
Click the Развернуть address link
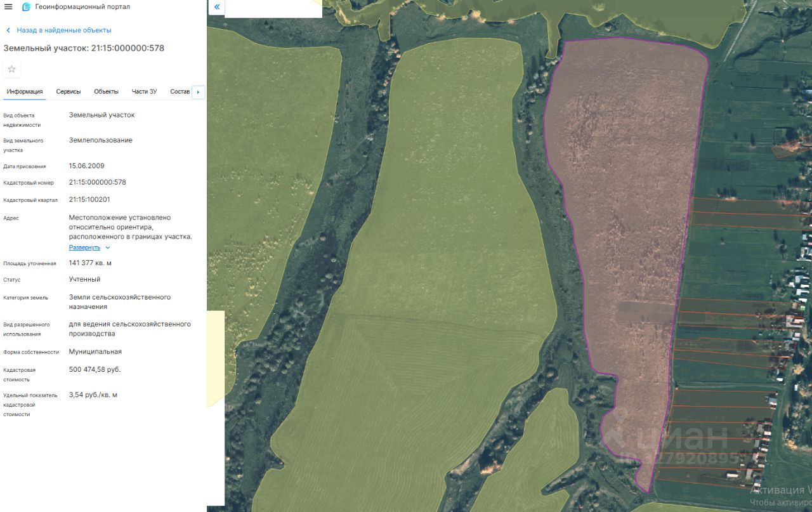(84, 247)
